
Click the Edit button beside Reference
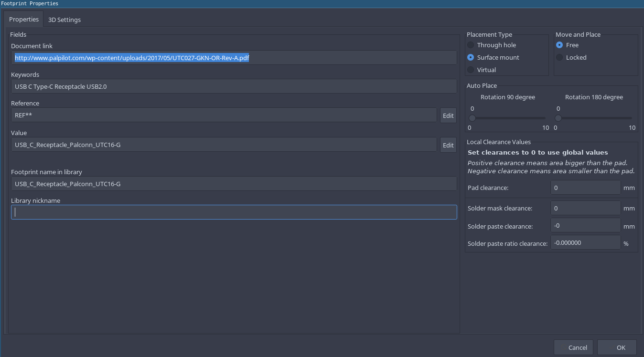[x=448, y=115]
